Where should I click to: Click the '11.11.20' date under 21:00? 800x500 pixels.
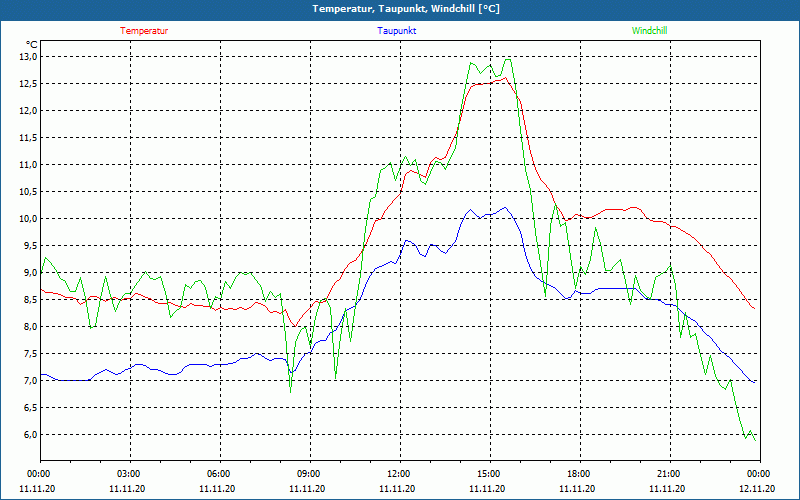point(667,489)
